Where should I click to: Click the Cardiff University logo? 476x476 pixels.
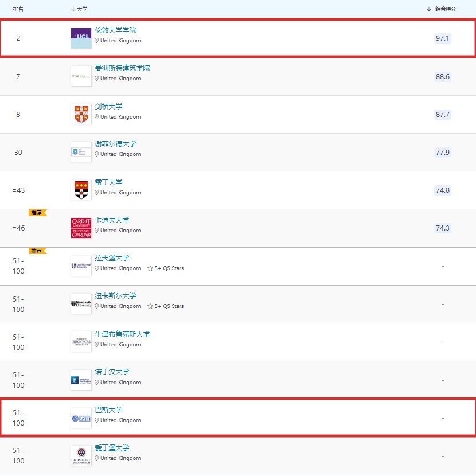pos(81,228)
